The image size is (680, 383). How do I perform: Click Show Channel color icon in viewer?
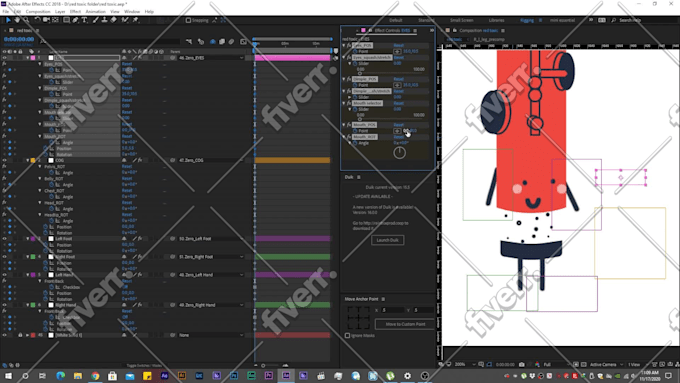tap(537, 364)
